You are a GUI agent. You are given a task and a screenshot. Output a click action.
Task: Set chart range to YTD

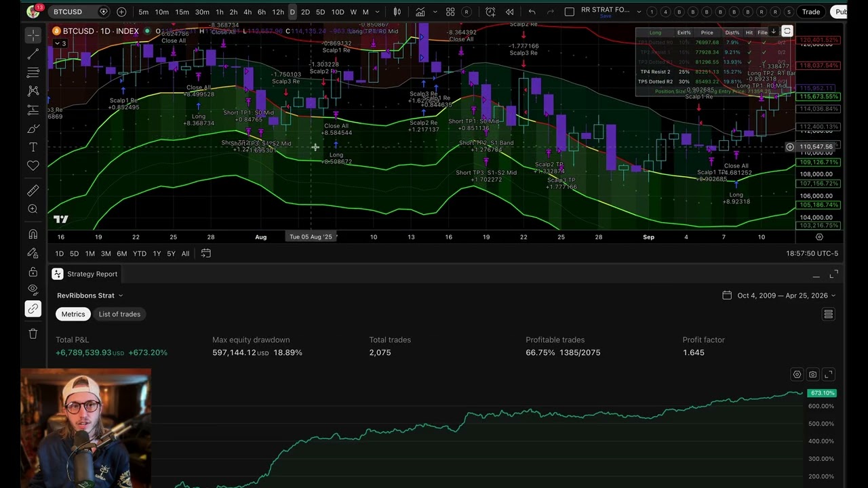pyautogui.click(x=139, y=253)
